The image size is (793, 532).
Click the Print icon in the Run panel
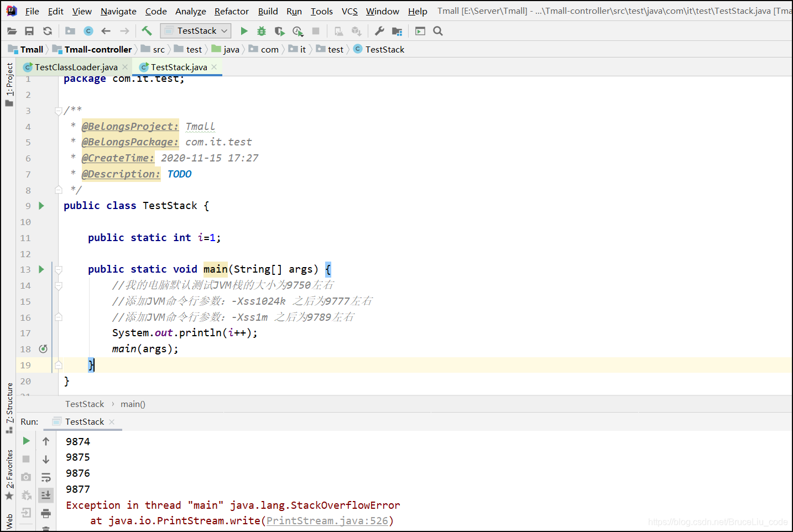pos(46,513)
